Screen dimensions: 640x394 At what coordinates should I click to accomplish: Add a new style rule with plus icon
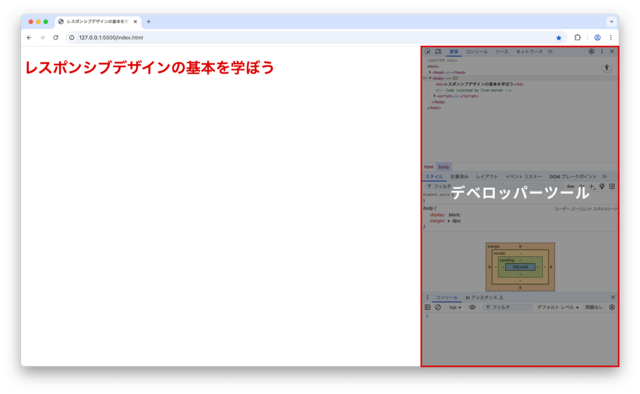pyautogui.click(x=592, y=186)
